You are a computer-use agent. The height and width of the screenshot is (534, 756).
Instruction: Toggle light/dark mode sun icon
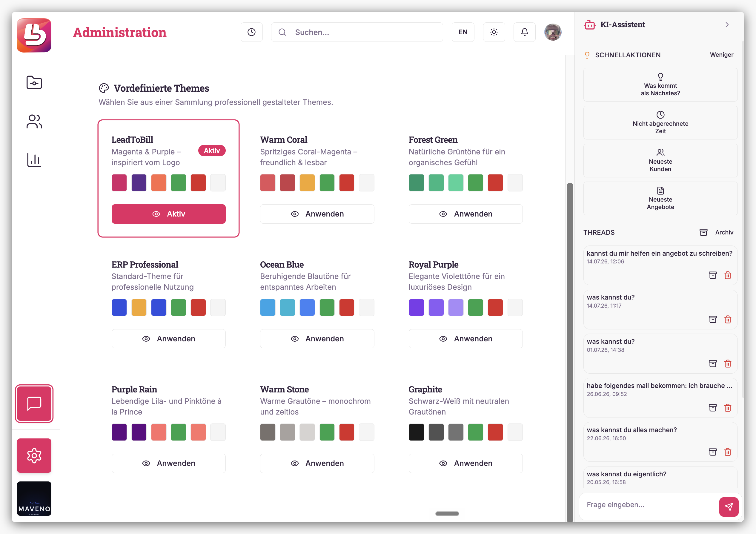494,32
